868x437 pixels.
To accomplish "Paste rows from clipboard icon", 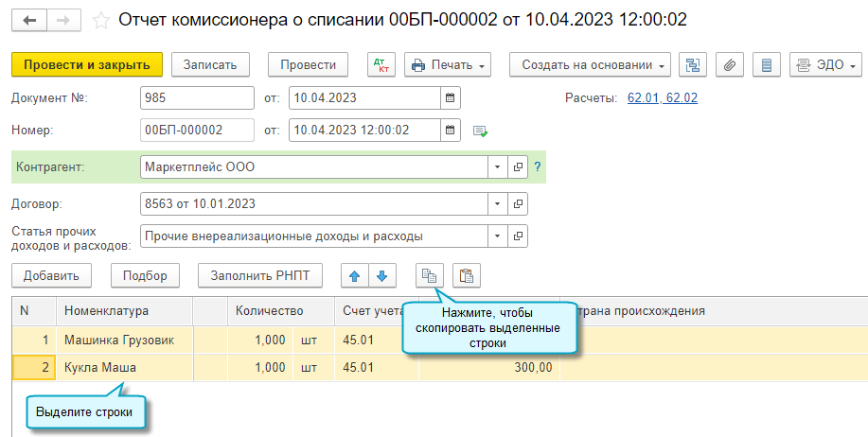I will pos(467,275).
